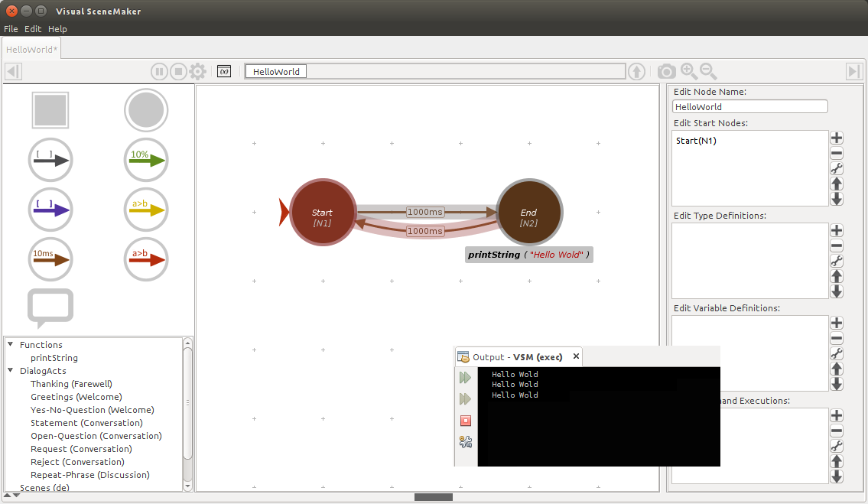This screenshot has width=868, height=504.
Task: Select Yes-No-Question (Welcome) dialog act
Action: coord(93,410)
